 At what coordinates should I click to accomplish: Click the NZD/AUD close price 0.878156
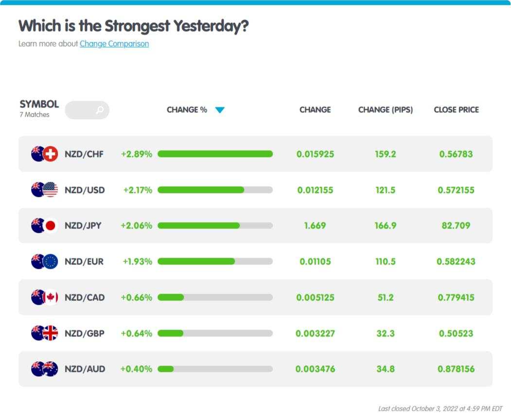[x=456, y=369]
